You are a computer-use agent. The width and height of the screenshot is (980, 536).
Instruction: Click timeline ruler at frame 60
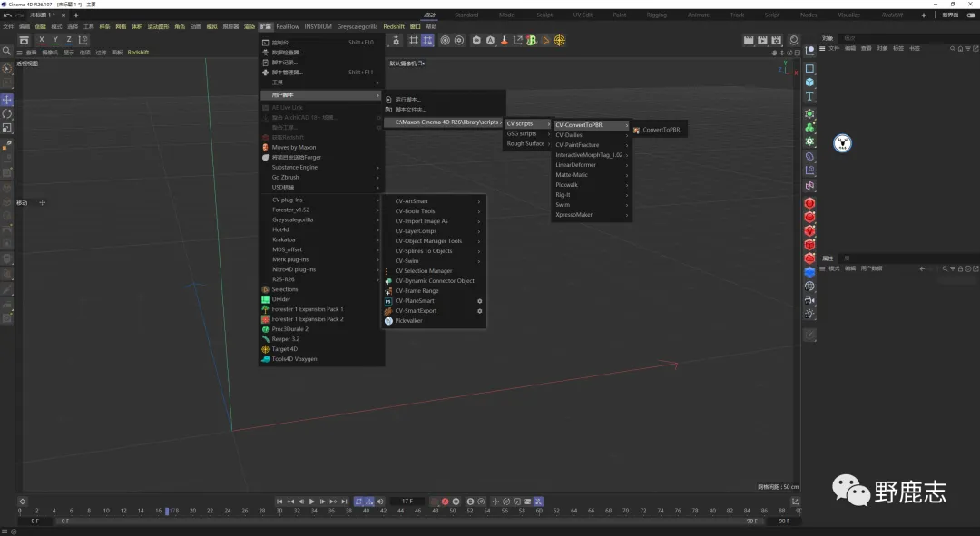(539, 511)
